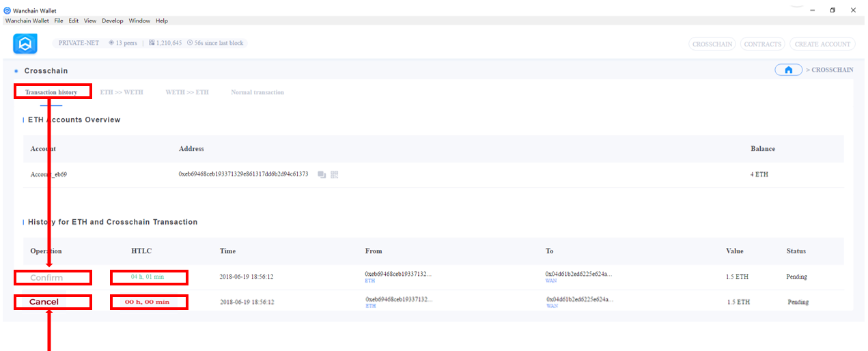
Task: Click the block number icon
Action: tap(152, 43)
